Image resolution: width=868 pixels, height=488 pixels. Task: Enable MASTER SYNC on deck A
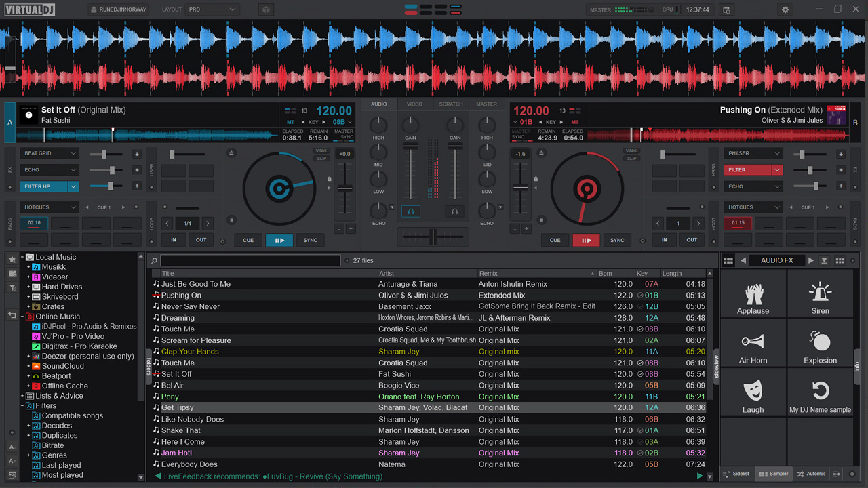tap(343, 133)
